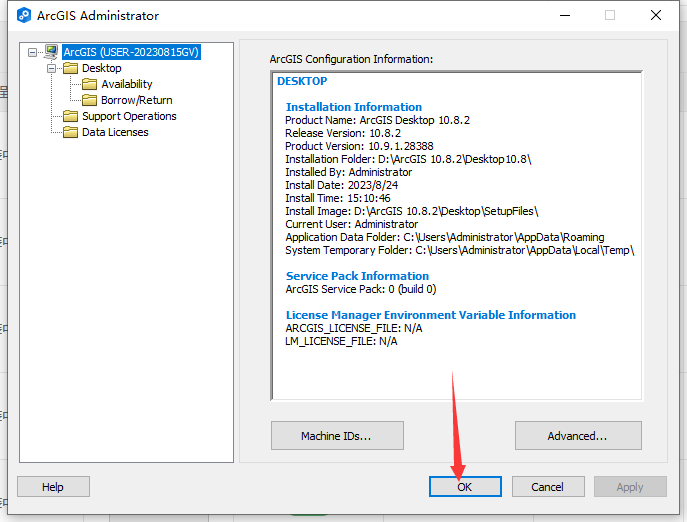687x522 pixels.
Task: Collapse the ArcGIS root tree node
Action: (x=32, y=52)
